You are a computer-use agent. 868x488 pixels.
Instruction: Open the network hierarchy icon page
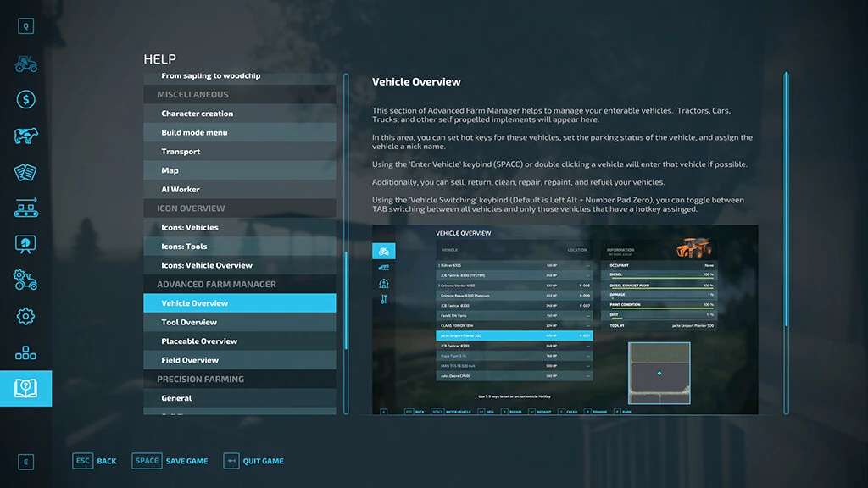click(25, 352)
